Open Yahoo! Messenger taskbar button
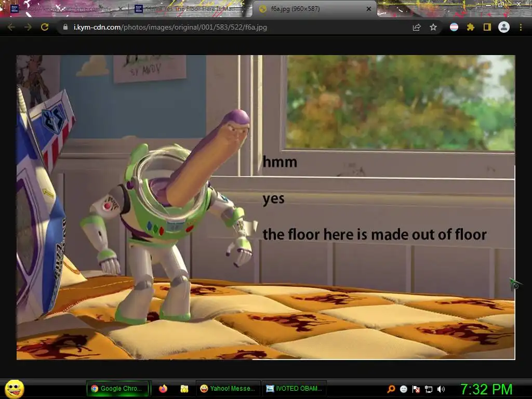 [x=228, y=389]
